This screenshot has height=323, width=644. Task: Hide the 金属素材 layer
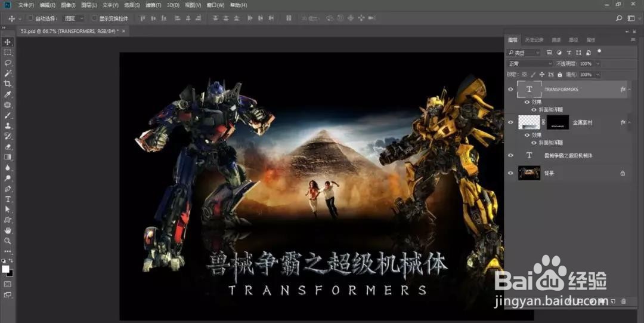(510, 122)
